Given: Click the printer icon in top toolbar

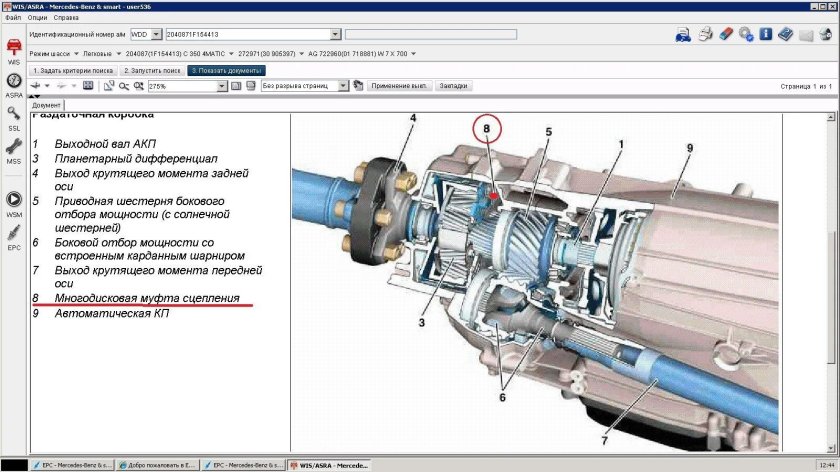Looking at the screenshot, I should [704, 35].
